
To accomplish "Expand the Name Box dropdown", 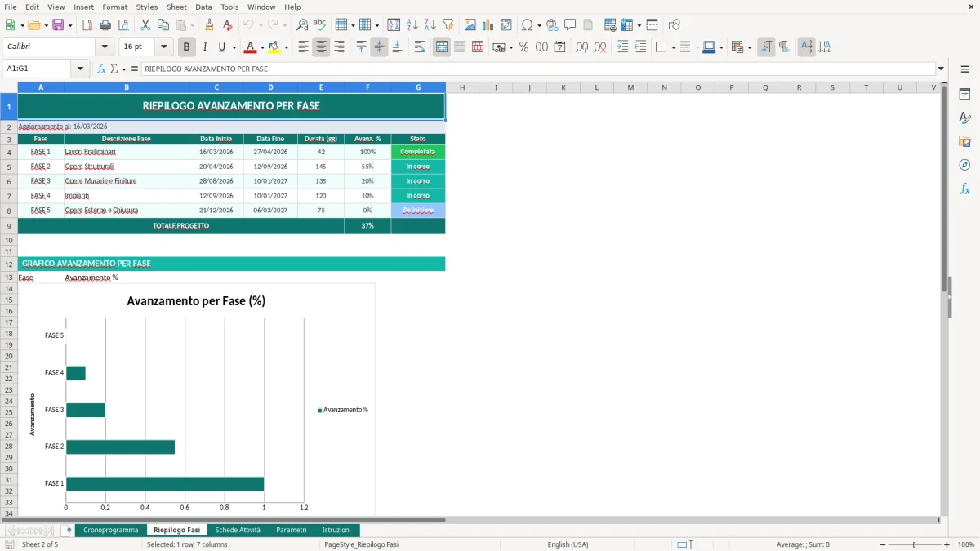I will (78, 69).
